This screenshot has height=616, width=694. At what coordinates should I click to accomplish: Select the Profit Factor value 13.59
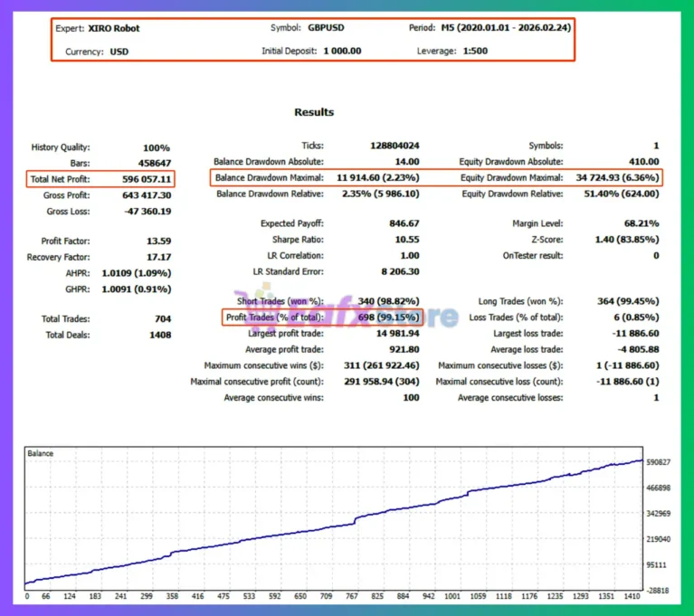pyautogui.click(x=157, y=242)
